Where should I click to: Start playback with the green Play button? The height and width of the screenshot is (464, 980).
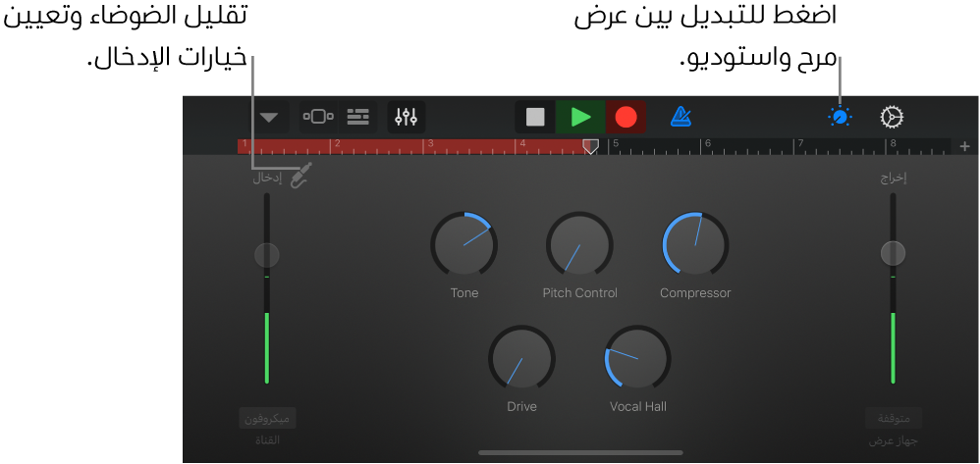pos(580,117)
